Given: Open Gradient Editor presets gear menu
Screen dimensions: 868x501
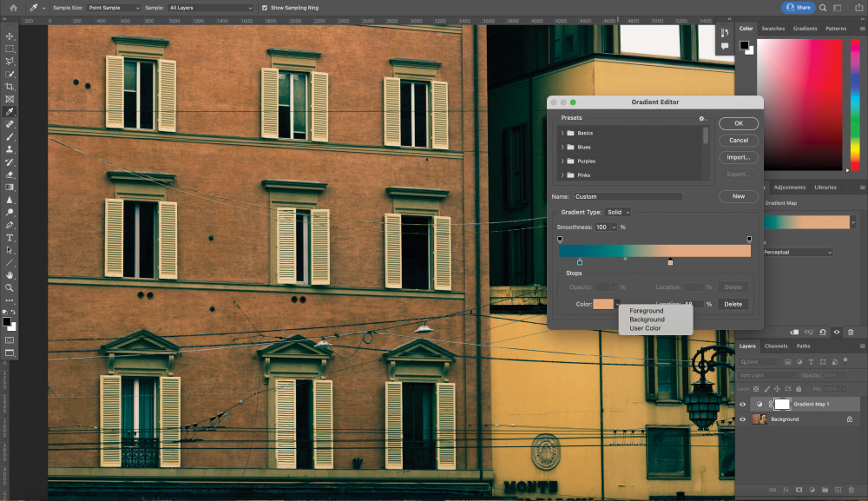Looking at the screenshot, I should pyautogui.click(x=702, y=118).
